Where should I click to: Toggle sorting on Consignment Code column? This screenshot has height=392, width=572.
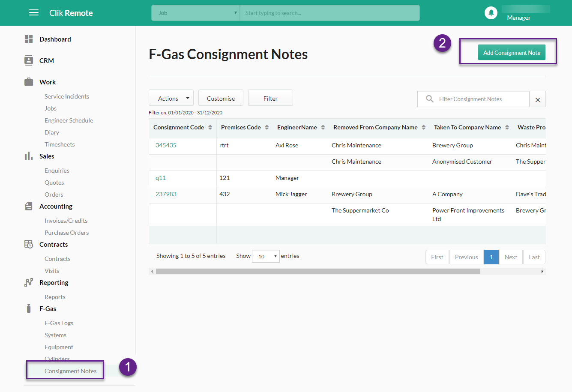(x=210, y=127)
